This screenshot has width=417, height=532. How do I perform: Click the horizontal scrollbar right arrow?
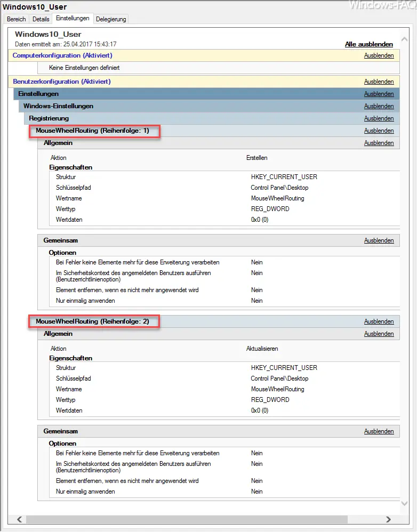pyautogui.click(x=388, y=519)
